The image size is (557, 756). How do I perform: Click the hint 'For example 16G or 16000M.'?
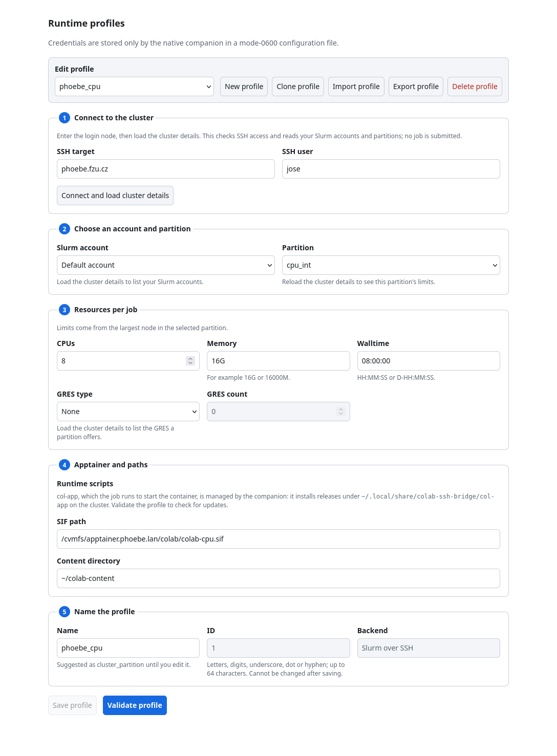click(x=248, y=378)
